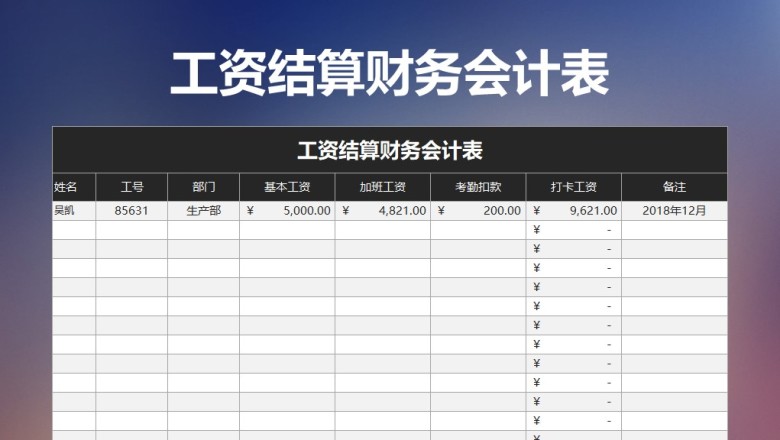Viewport: 780px width, 440px height.
Task: Select the black table title 工资结算财务会计表
Action: (390, 150)
